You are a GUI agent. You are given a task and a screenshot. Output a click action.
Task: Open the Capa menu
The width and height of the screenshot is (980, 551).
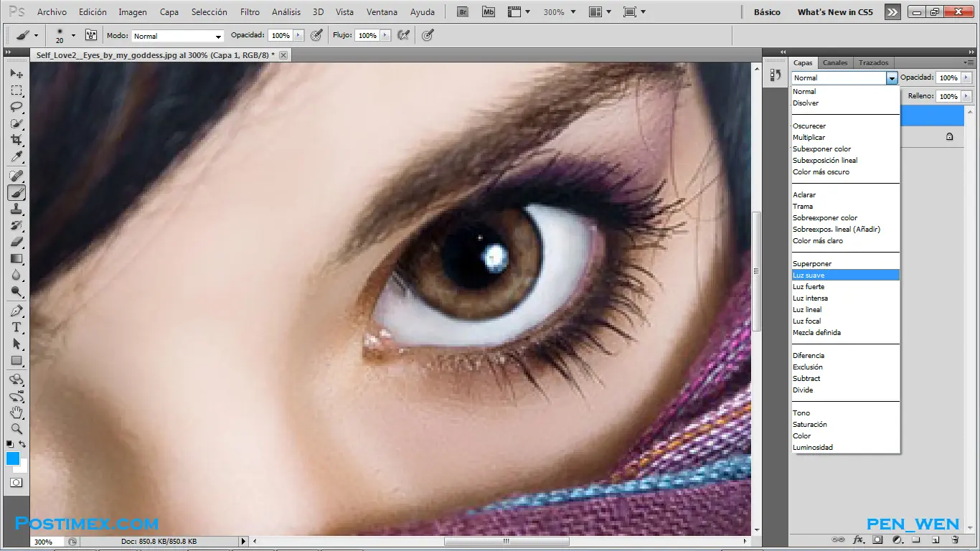click(x=169, y=12)
